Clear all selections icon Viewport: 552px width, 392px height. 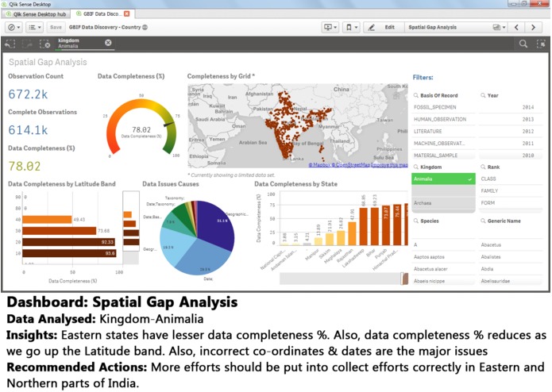[44, 44]
